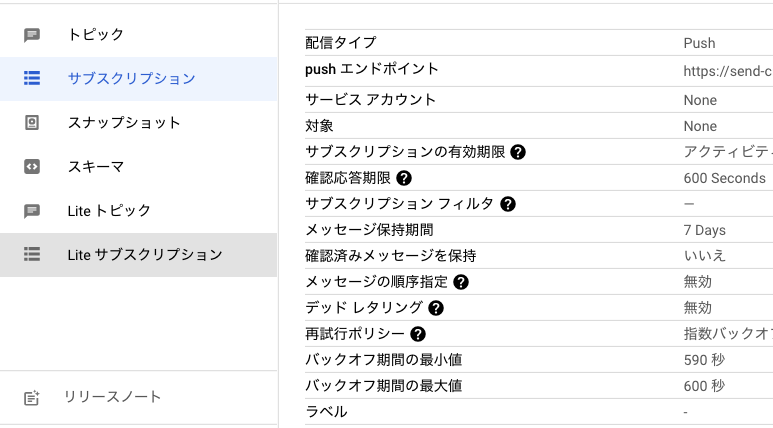773x428 pixels.
Task: Click help icon beside サブスクリプションの有効期限
Action: (x=518, y=152)
